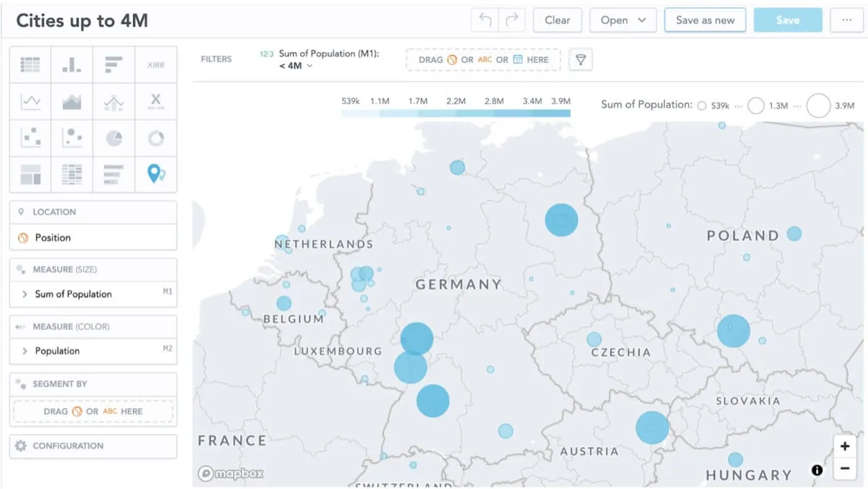The height and width of the screenshot is (489, 868).
Task: Select the map markers visualization icon
Action: (156, 174)
